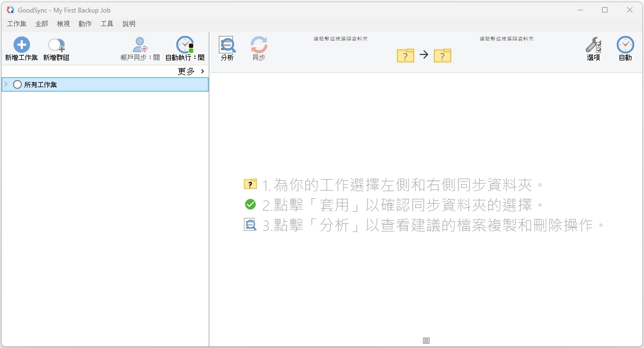Open 選項 wrench options icon

pos(593,44)
